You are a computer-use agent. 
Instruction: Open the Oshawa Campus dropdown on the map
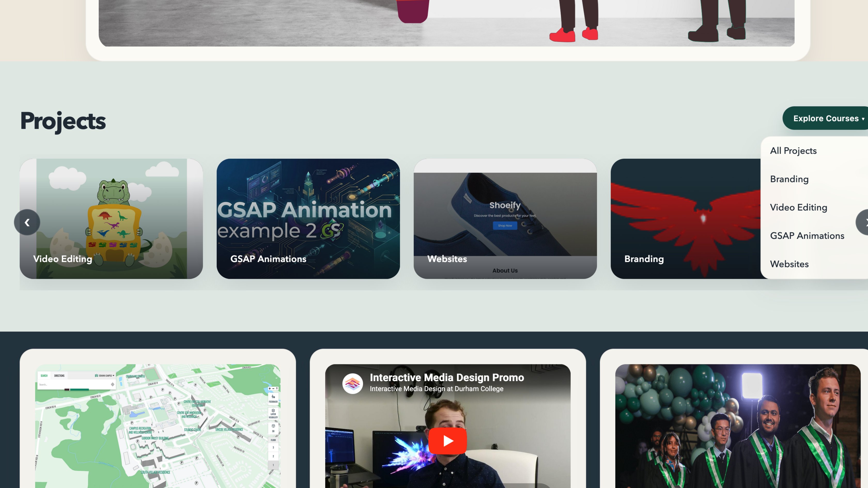[105, 375]
